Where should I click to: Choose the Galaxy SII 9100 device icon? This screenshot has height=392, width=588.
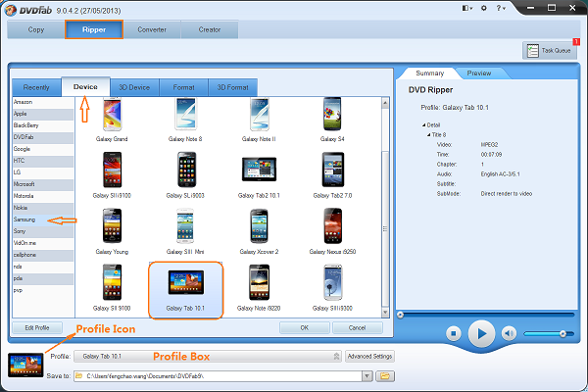pyautogui.click(x=112, y=282)
